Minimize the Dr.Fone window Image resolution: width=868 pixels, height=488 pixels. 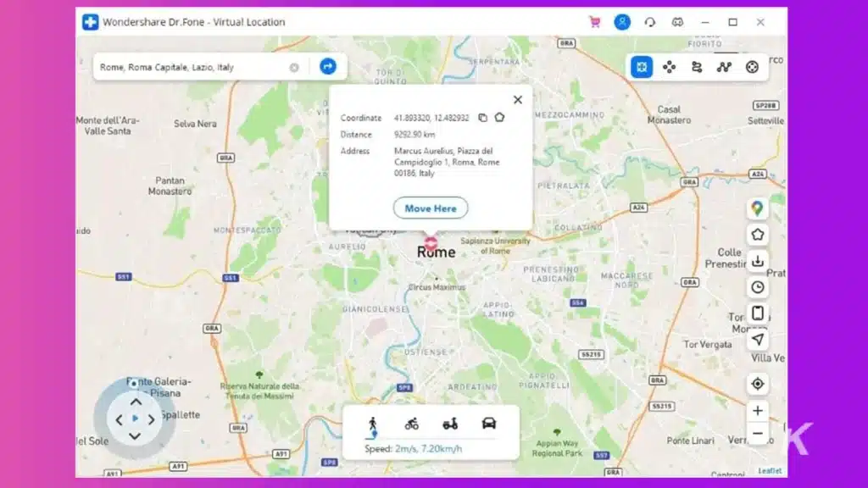pyautogui.click(x=705, y=22)
